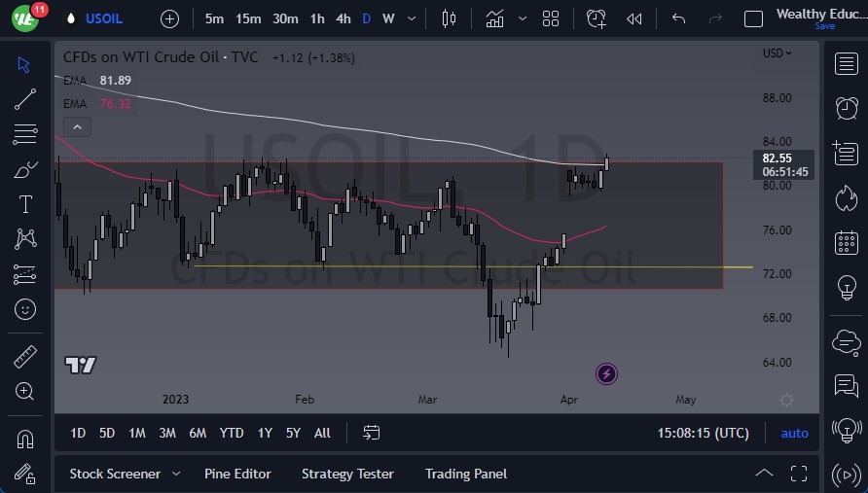
Task: Open the text annotation tool
Action: tap(25, 204)
